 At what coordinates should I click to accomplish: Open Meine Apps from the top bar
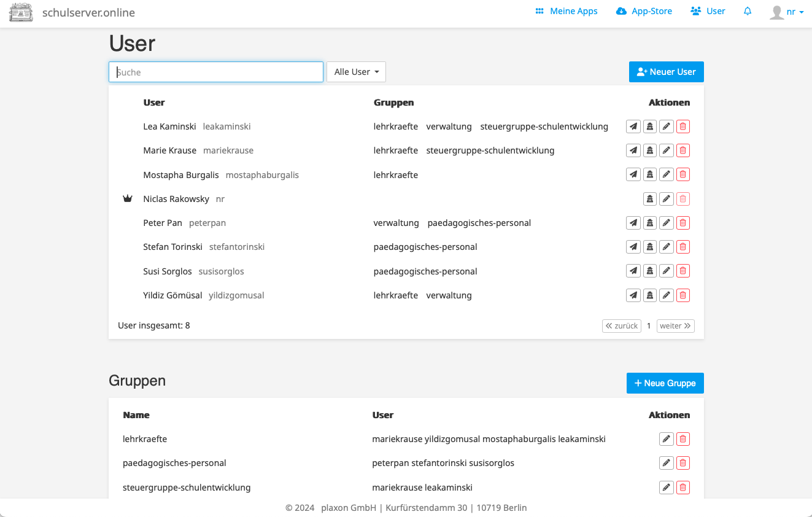point(566,11)
